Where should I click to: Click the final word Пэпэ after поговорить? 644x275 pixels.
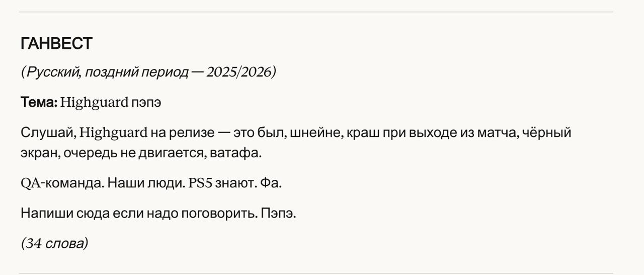(278, 213)
